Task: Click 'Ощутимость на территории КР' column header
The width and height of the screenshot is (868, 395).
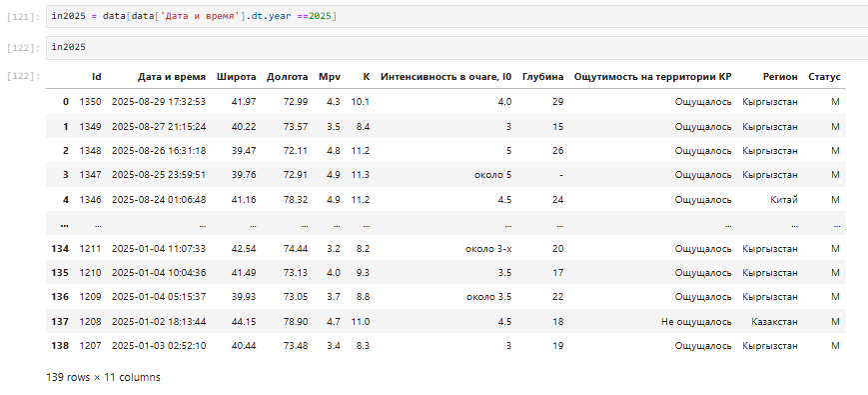Action: pyautogui.click(x=652, y=77)
